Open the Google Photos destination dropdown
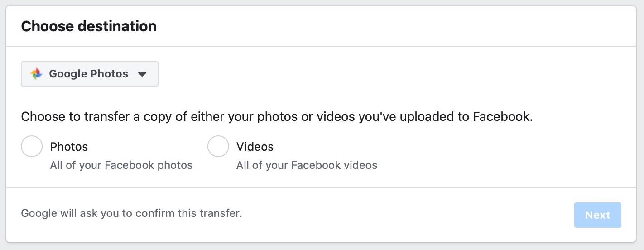 (90, 74)
